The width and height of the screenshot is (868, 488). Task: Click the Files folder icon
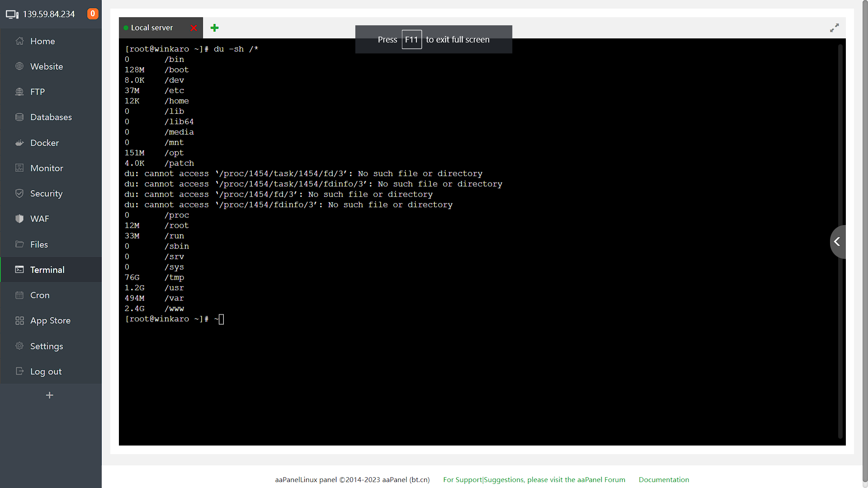19,244
